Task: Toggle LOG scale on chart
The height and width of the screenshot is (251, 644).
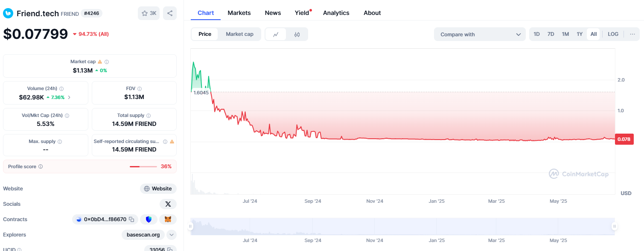Action: [613, 34]
